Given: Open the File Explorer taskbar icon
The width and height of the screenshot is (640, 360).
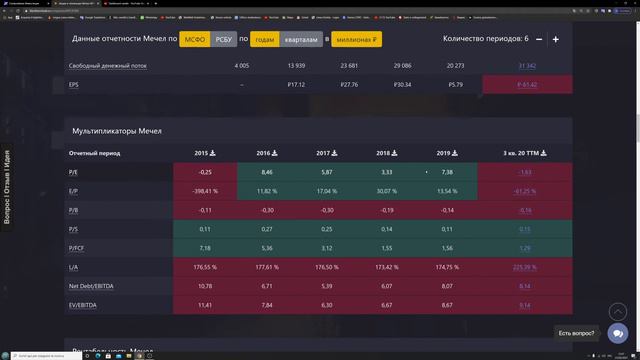Looking at the screenshot, I should coord(129,356).
